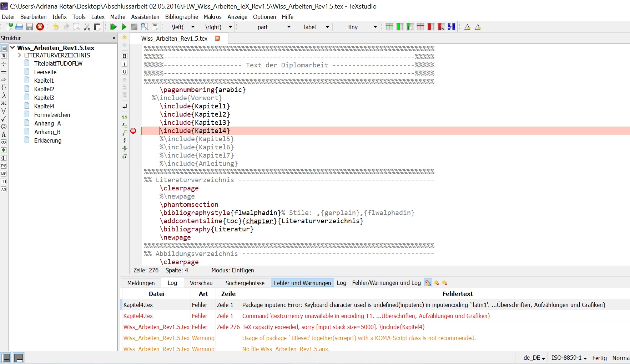Paste from clipboard using the clipboard icon
This screenshot has height=364, width=630.
coord(97,27)
